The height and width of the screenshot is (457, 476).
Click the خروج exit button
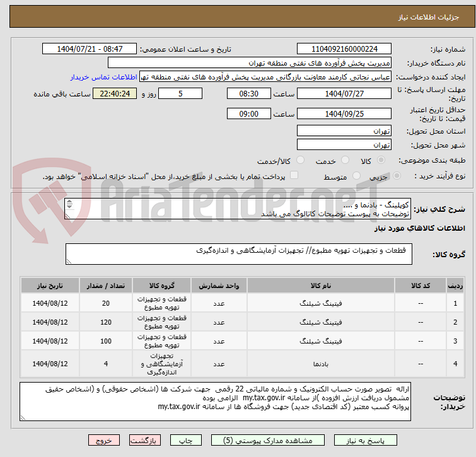click(103, 441)
